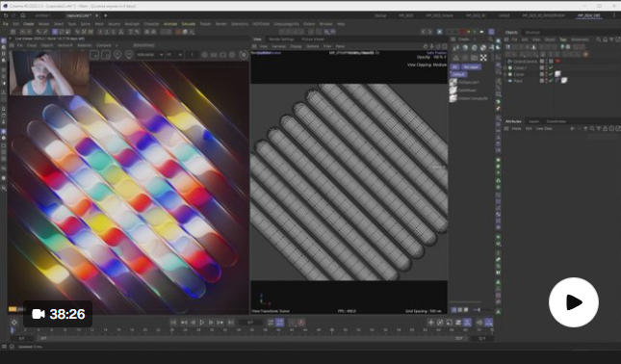
Task: Open the Simulate menu
Action: click(x=188, y=24)
